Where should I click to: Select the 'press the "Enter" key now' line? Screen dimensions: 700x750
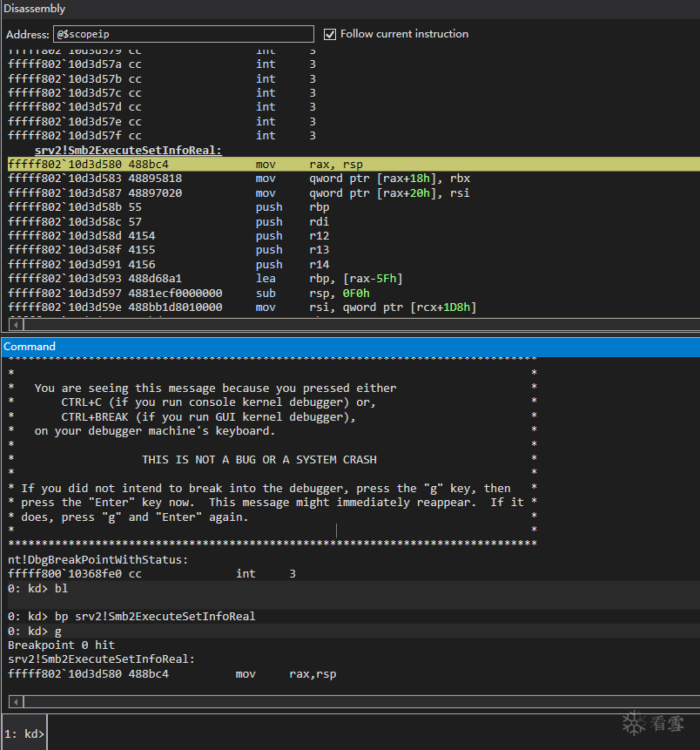pos(273,503)
